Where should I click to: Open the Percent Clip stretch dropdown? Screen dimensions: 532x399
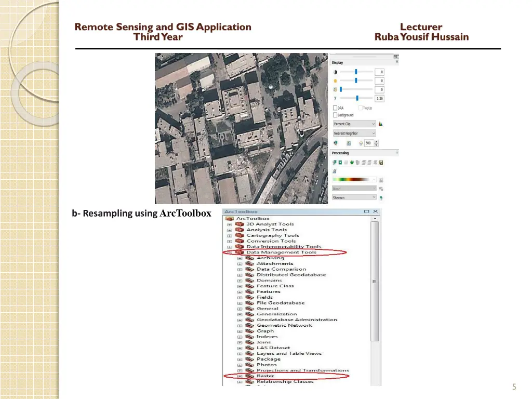[x=354, y=124]
